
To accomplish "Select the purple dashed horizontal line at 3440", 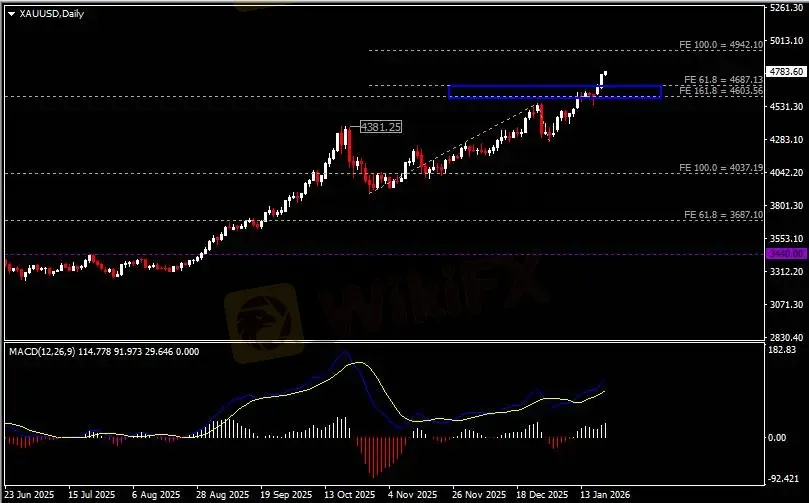I will [384, 254].
